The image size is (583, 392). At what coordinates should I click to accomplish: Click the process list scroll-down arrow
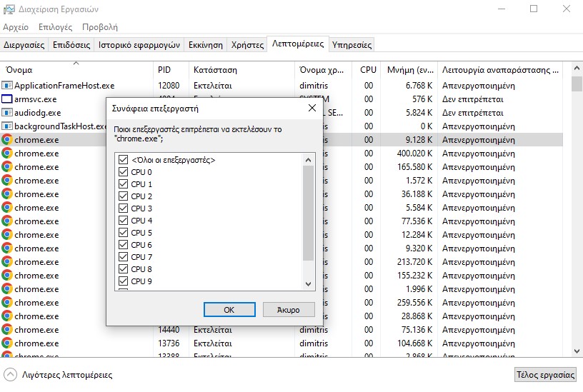coord(577,351)
